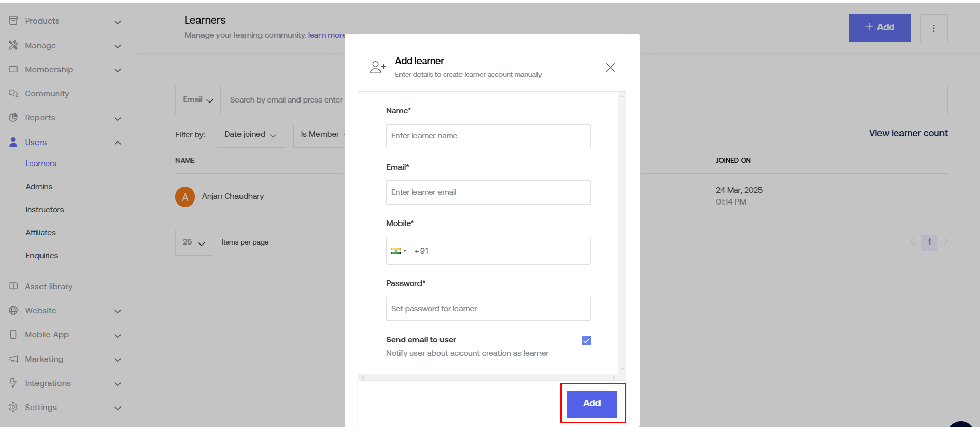Open the country code flag dropdown
The width and height of the screenshot is (980, 427).
(x=398, y=251)
